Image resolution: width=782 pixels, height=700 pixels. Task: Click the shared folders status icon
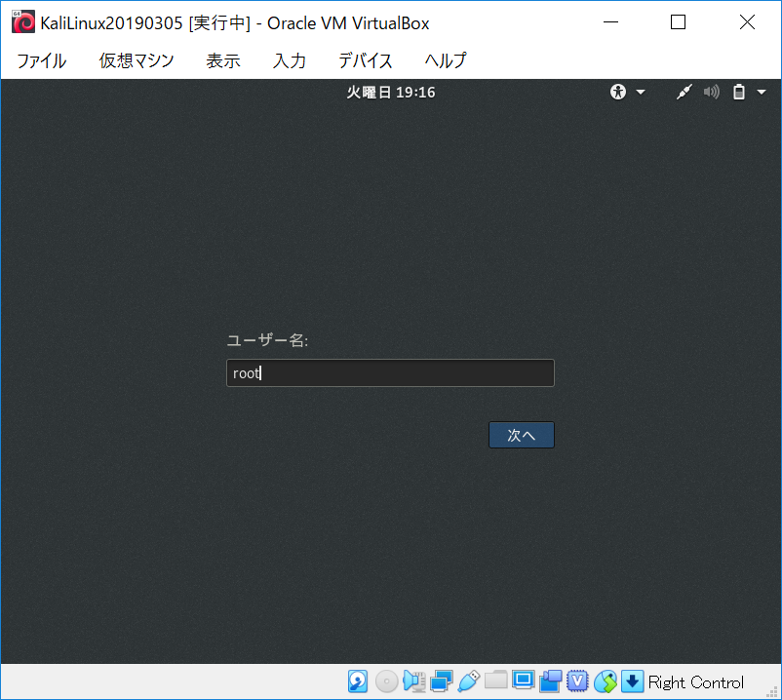pyautogui.click(x=495, y=681)
